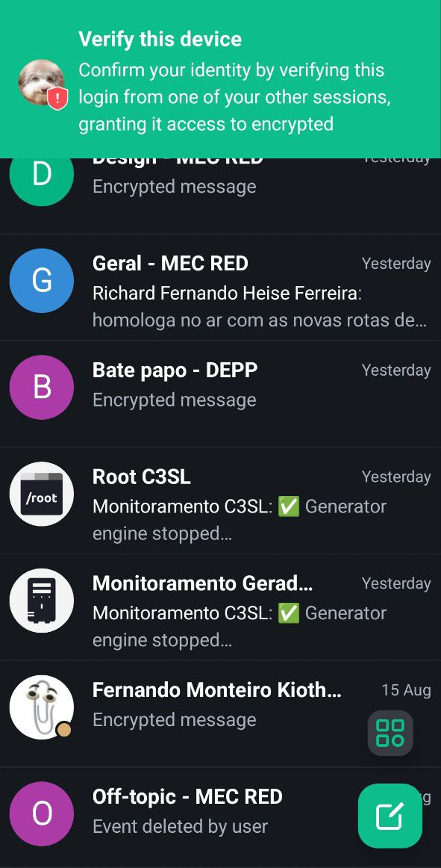Open the spaces grid icon button

tap(390, 733)
